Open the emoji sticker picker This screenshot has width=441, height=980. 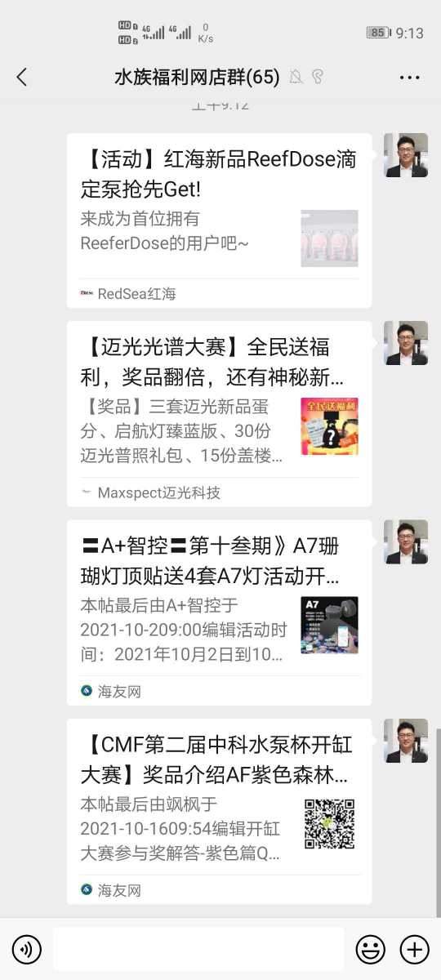point(371,949)
